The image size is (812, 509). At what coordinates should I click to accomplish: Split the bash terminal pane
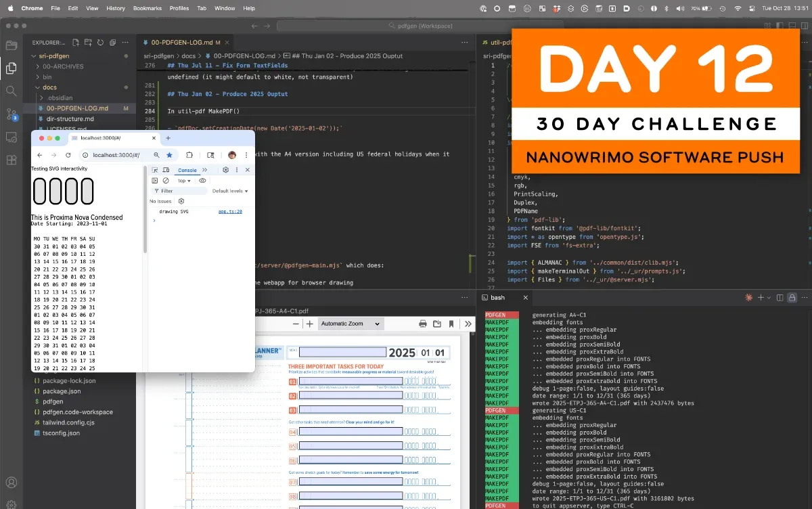[780, 297]
